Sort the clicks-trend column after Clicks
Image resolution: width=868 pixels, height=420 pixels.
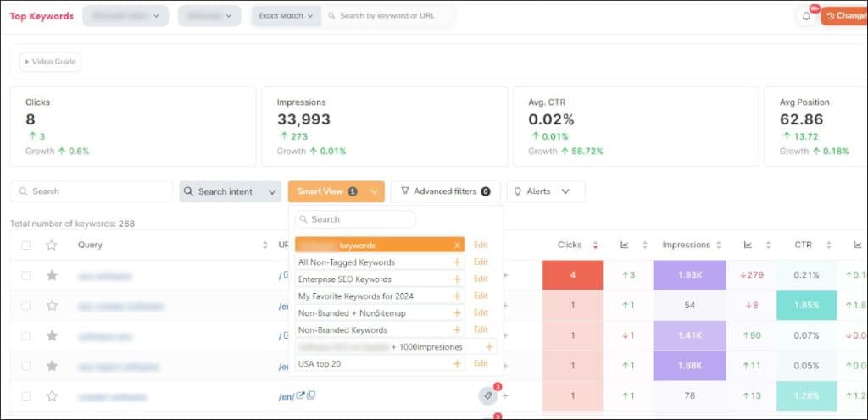pyautogui.click(x=644, y=245)
